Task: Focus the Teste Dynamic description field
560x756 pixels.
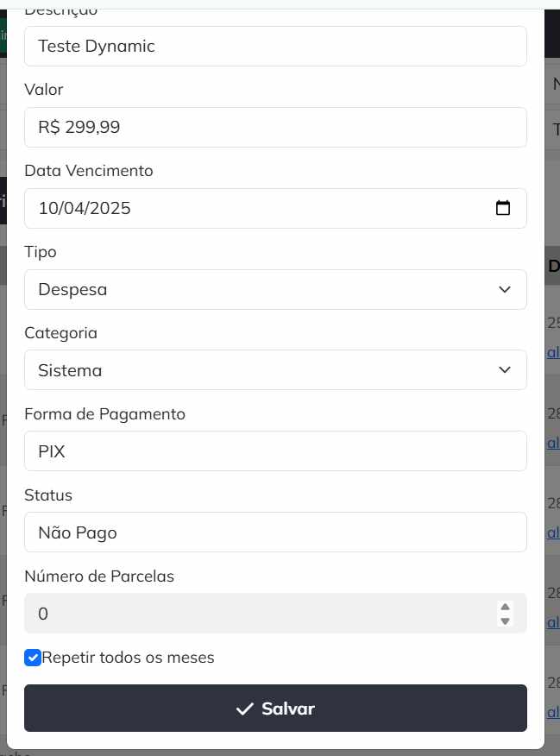Action: coord(275,46)
